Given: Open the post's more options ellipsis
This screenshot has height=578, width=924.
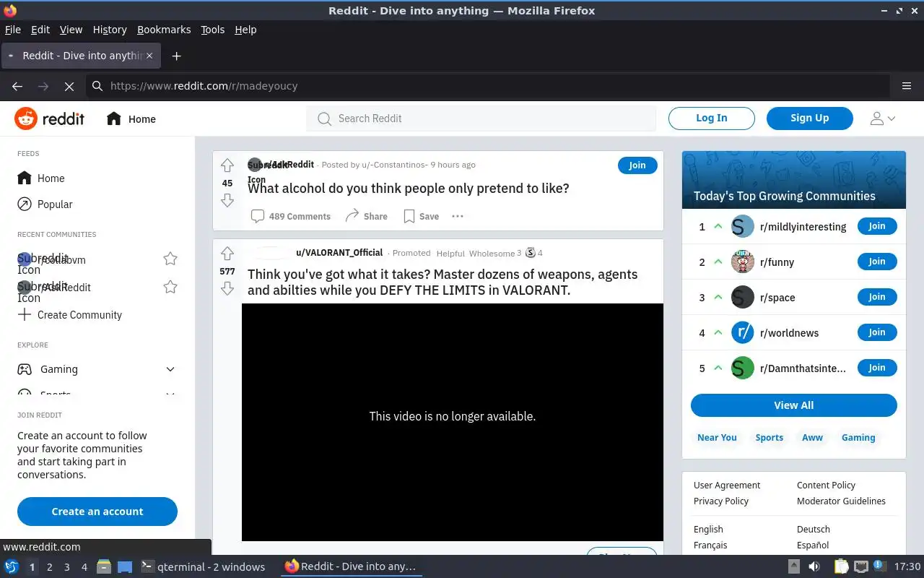Looking at the screenshot, I should [457, 216].
